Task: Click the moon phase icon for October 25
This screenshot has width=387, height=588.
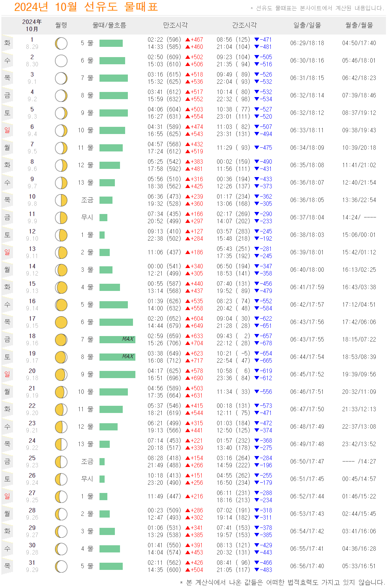Action: point(61,462)
